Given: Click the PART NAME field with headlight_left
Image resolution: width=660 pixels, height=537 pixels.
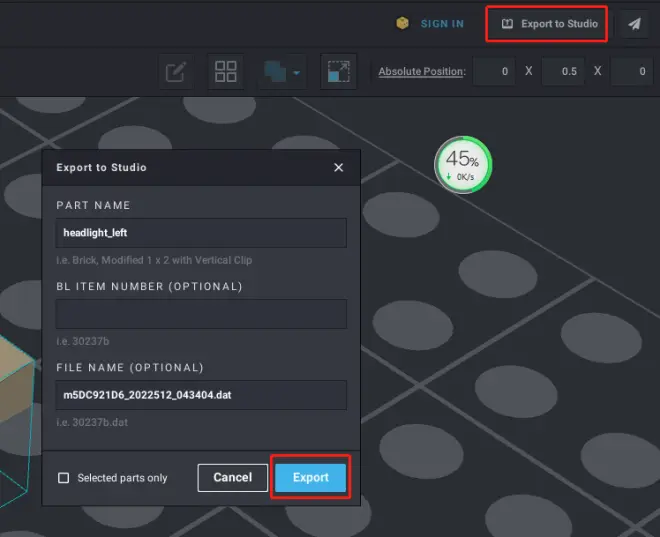Looking at the screenshot, I should [x=201, y=233].
